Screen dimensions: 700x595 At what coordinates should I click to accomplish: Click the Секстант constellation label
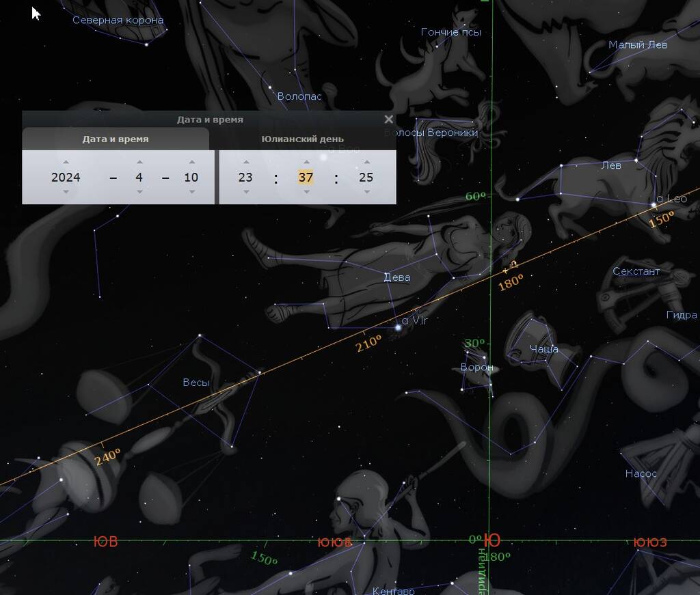point(636,271)
